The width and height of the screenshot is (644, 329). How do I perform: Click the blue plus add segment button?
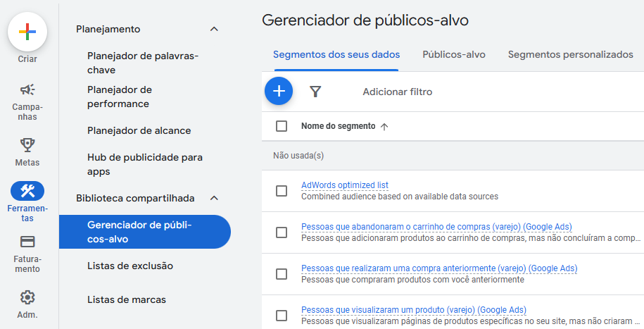pyautogui.click(x=279, y=91)
